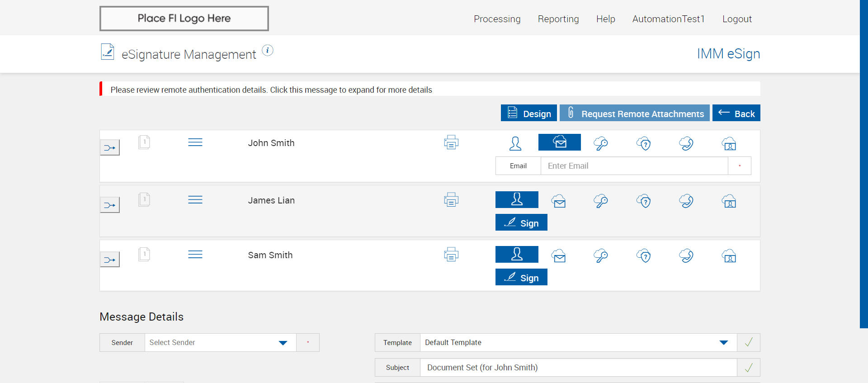Click the Sam Smith signer name
This screenshot has height=383, width=868.
coord(270,255)
